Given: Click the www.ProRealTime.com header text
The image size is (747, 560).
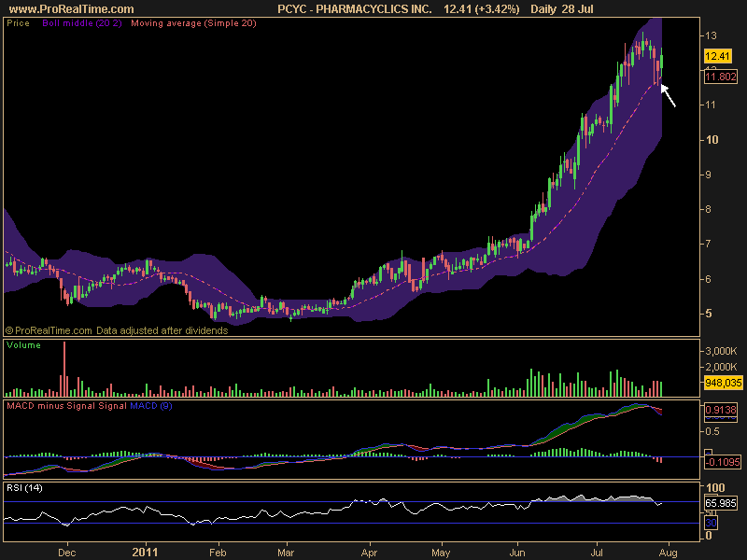Looking at the screenshot, I should pyautogui.click(x=72, y=9).
